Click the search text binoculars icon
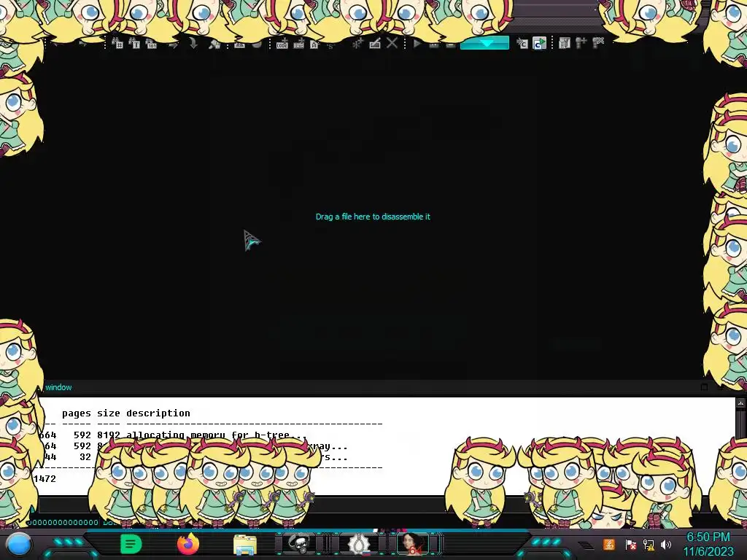The width and height of the screenshot is (747, 560). 135,44
